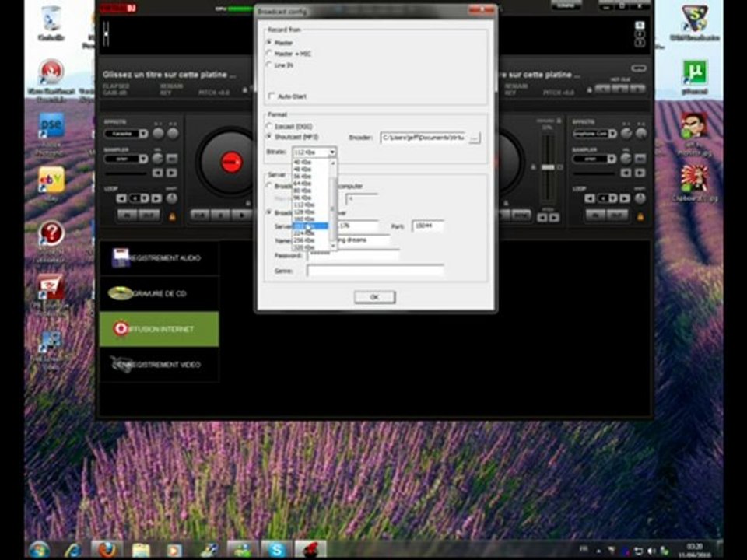Screen dimensions: 747x560
Task: Trigger Hot Cue 3 on right deck
Action: click(637, 89)
